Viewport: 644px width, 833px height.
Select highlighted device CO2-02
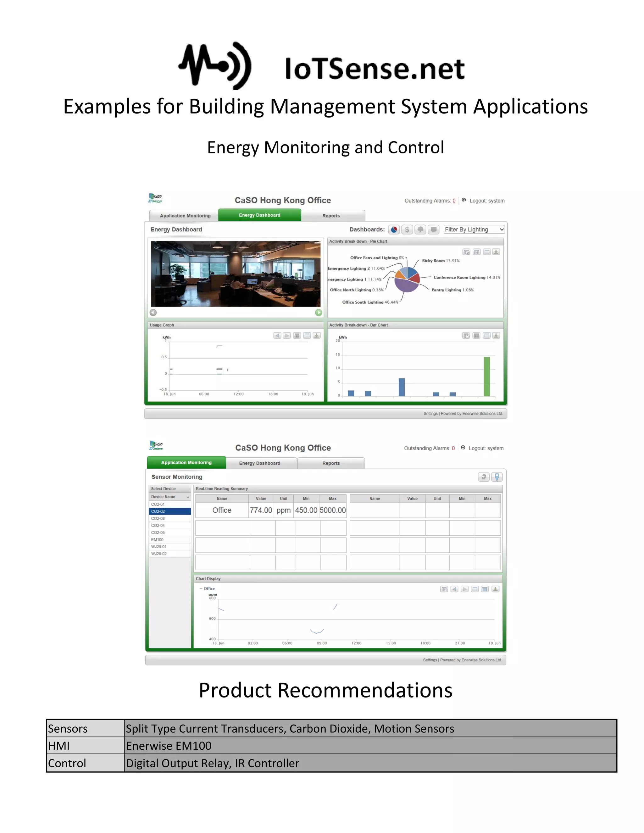(170, 511)
